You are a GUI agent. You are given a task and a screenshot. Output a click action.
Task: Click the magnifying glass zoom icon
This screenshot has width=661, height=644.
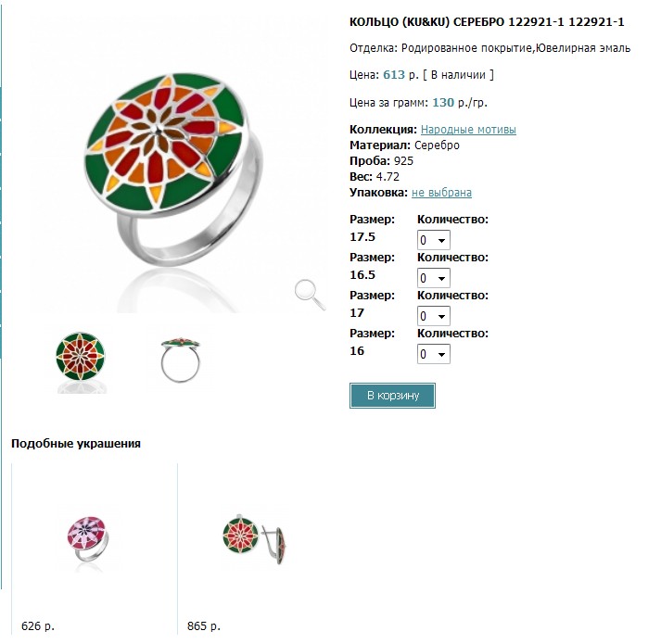(x=310, y=293)
